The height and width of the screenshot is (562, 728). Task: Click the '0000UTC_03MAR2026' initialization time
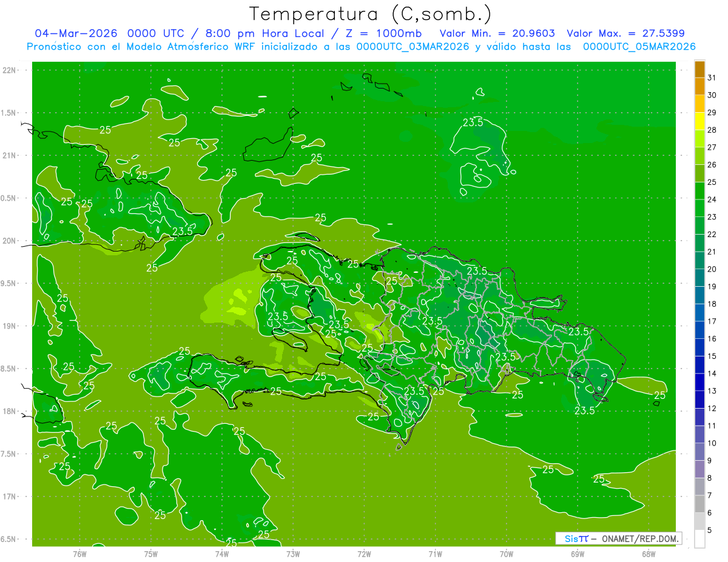point(413,47)
